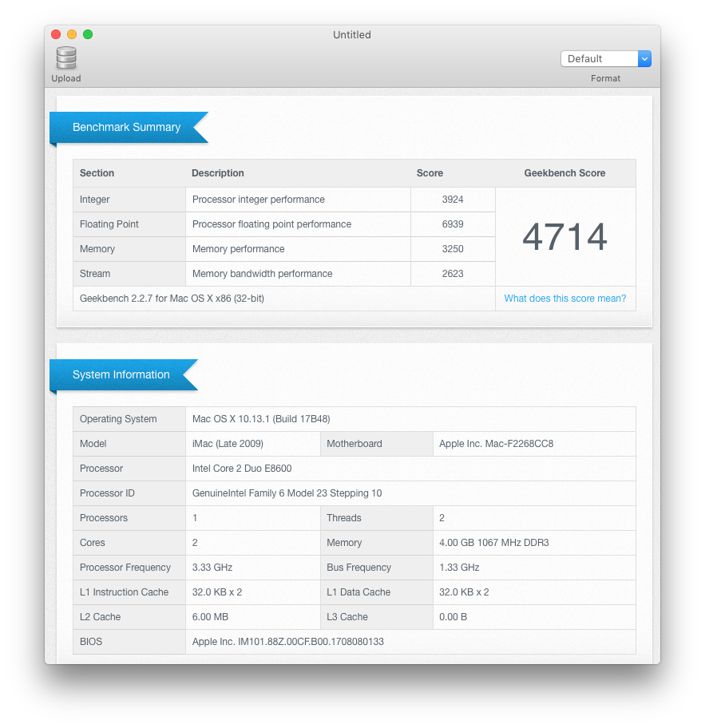The height and width of the screenshot is (728, 705).
Task: Click the 'Motherboard' label cell
Action: point(377,443)
